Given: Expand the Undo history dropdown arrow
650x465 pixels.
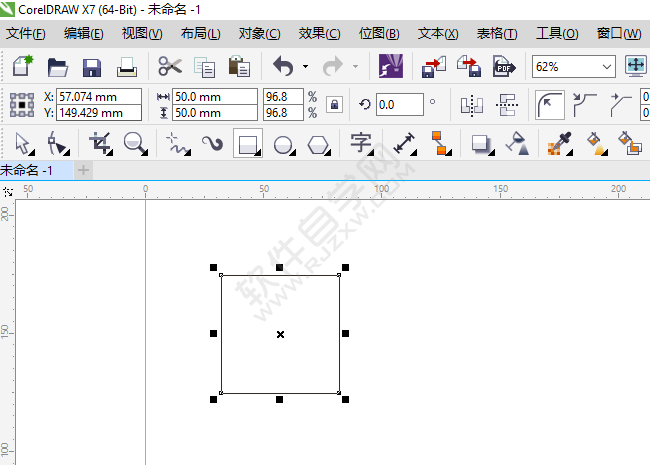Looking at the screenshot, I should coord(304,67).
